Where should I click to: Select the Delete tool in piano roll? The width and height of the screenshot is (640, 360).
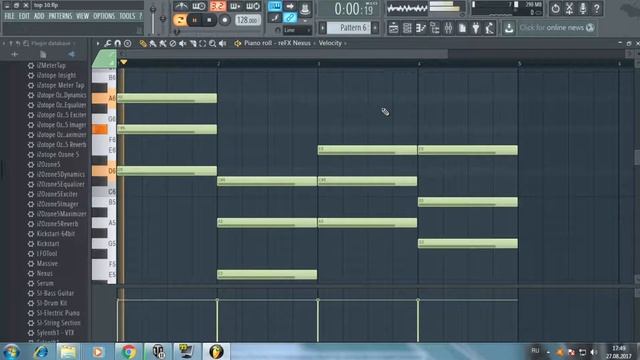[x=173, y=43]
